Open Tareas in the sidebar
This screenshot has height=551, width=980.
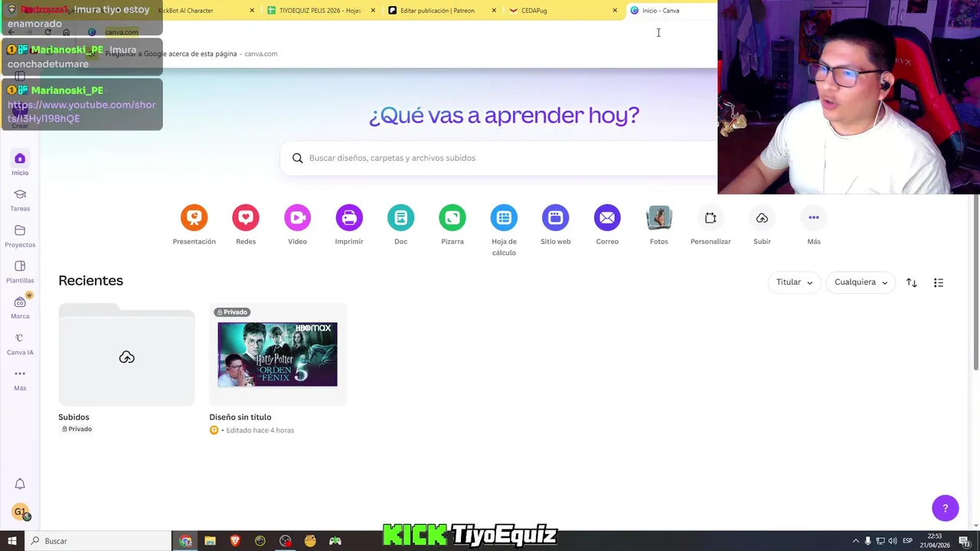[20, 201]
